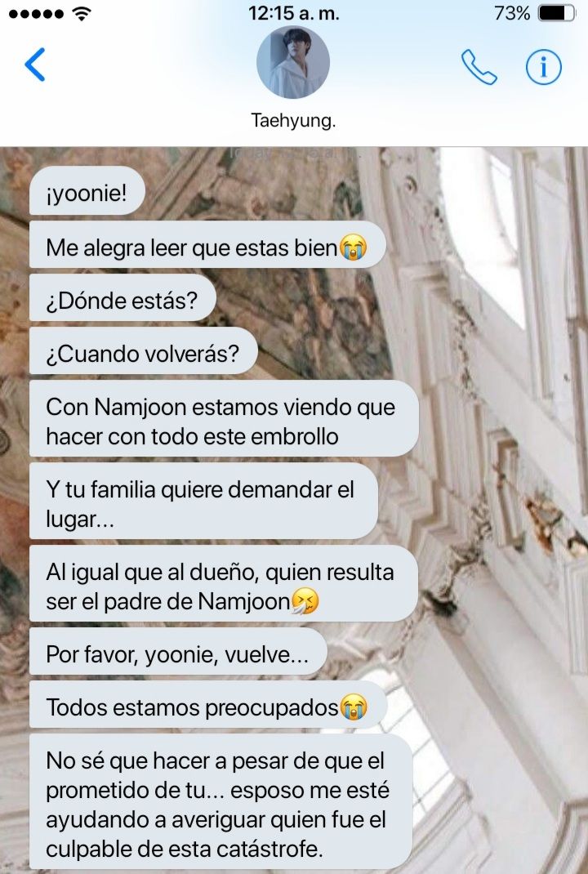Image resolution: width=588 pixels, height=874 pixels.
Task: Select the 'Por favor, yoonie, vuelve...' message
Action: pyautogui.click(x=178, y=654)
